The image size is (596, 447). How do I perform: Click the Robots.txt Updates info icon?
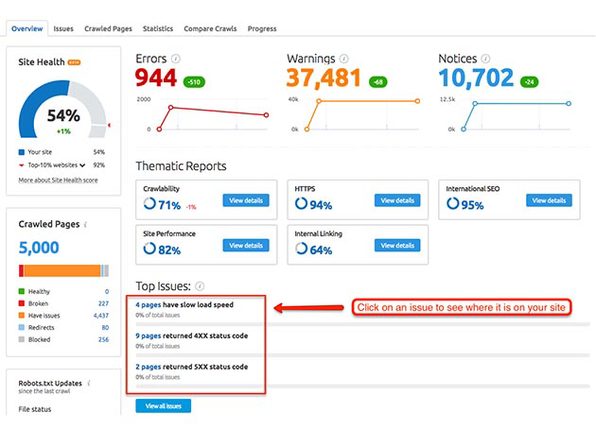[89, 383]
